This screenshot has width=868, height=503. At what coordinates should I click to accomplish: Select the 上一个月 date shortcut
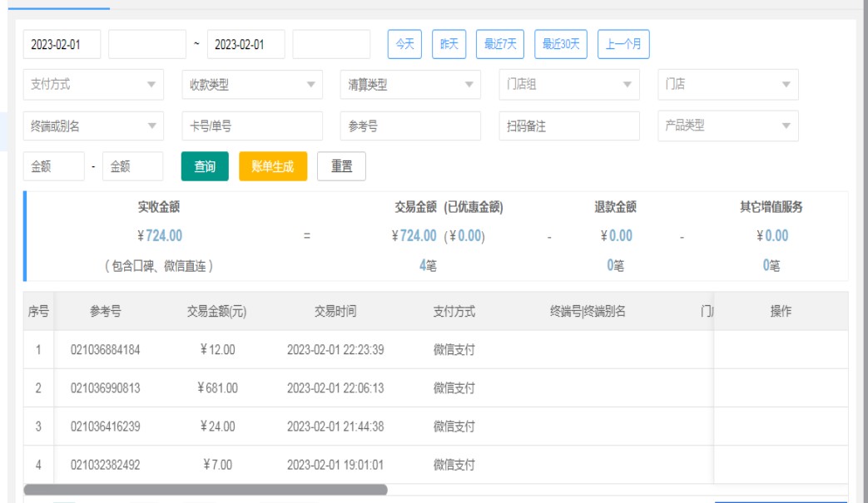pos(623,44)
